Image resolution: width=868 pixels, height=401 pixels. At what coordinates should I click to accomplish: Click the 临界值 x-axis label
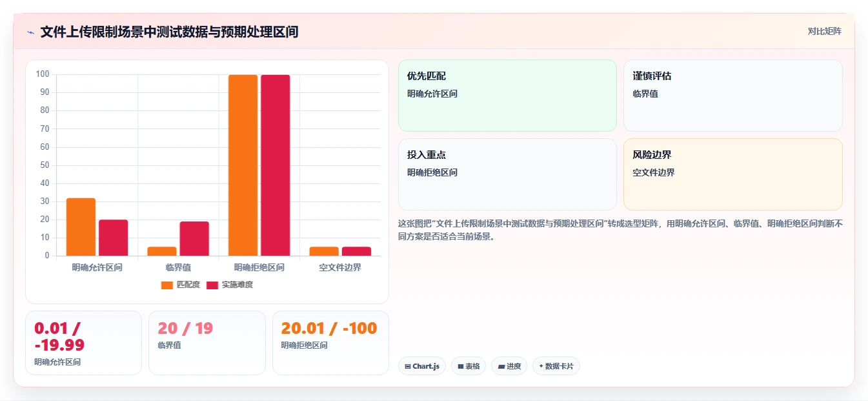coord(178,267)
